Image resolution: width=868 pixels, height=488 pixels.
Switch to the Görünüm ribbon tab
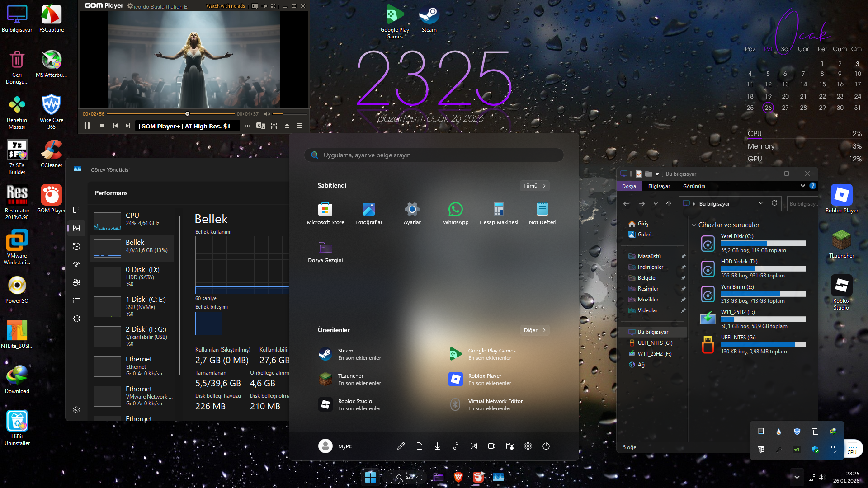pos(693,186)
